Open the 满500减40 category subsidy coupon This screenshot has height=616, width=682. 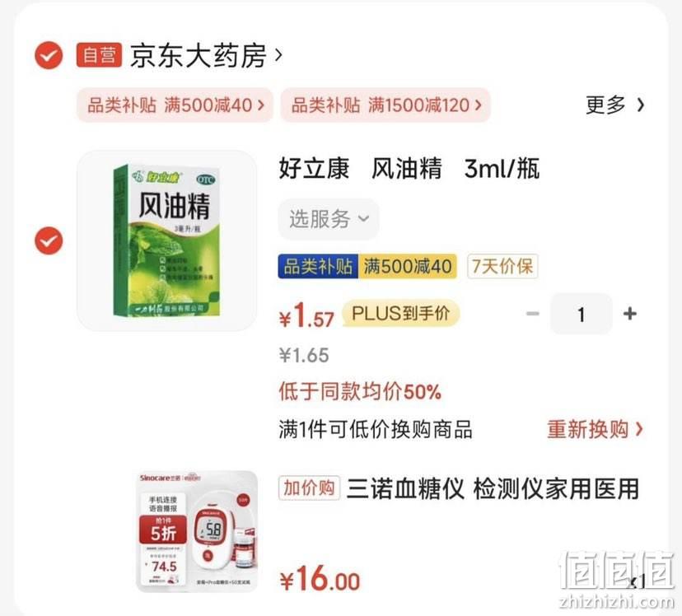click(x=175, y=105)
